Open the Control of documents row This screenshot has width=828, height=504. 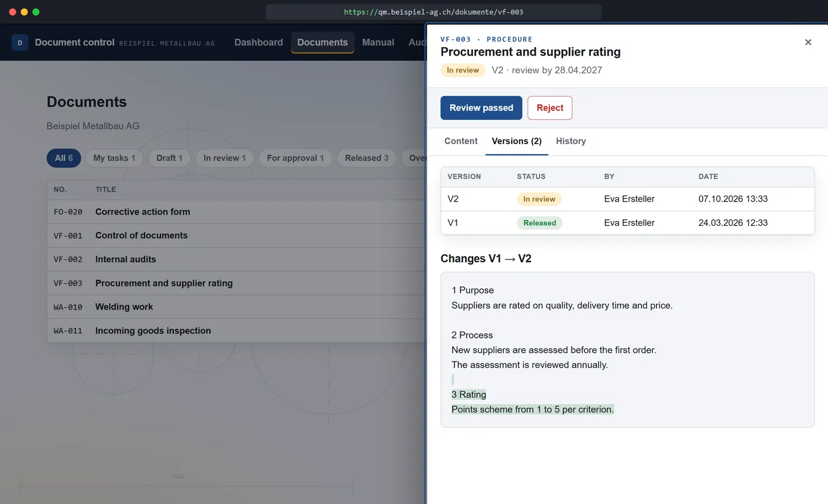tap(237, 235)
